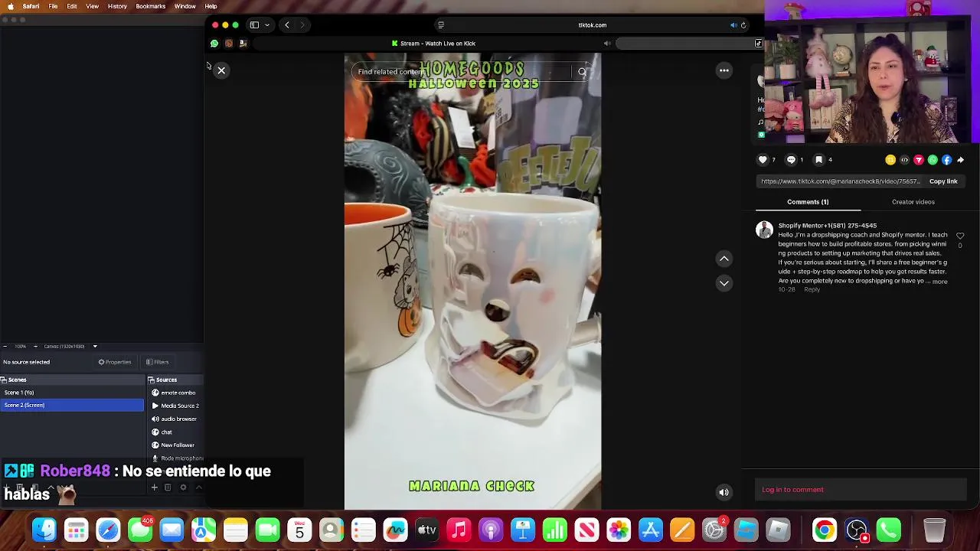Bookmark the video to favorites
Viewport: 980px width, 551px height.
(818, 160)
